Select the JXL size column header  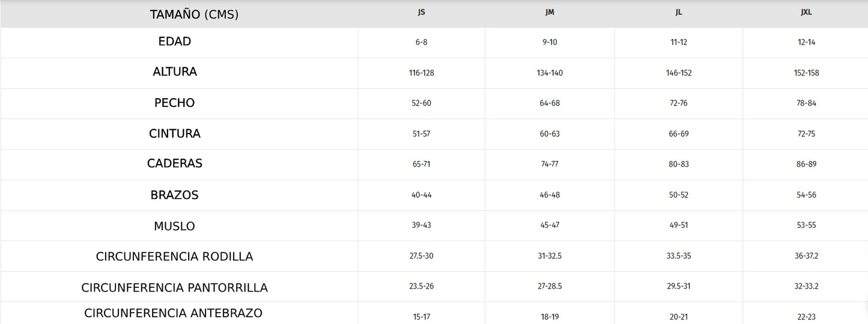point(806,12)
